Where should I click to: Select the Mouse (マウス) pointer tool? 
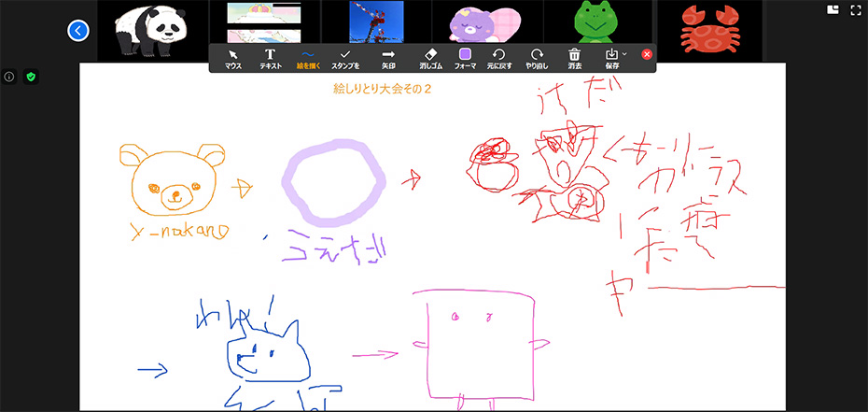point(233,59)
